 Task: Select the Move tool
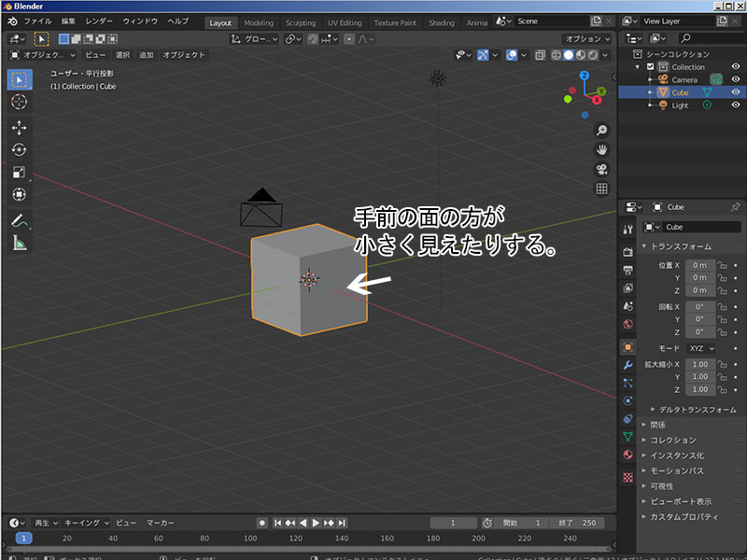19,127
